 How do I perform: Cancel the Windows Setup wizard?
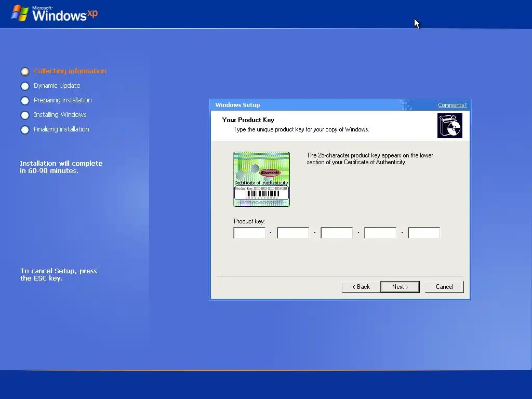click(x=444, y=287)
